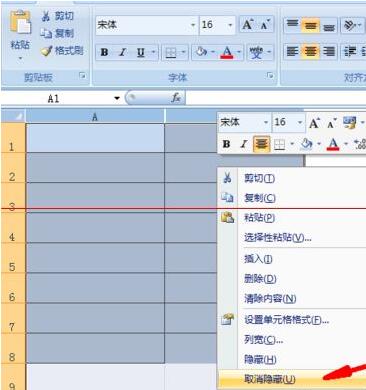Open mini toolbar borders dropdown arrow
The image size is (366, 390).
[292, 144]
